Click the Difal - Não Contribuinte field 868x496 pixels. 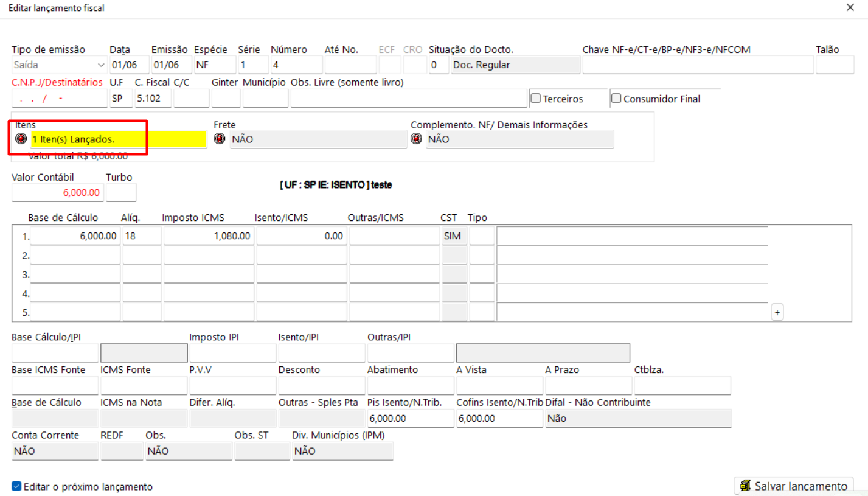point(639,419)
